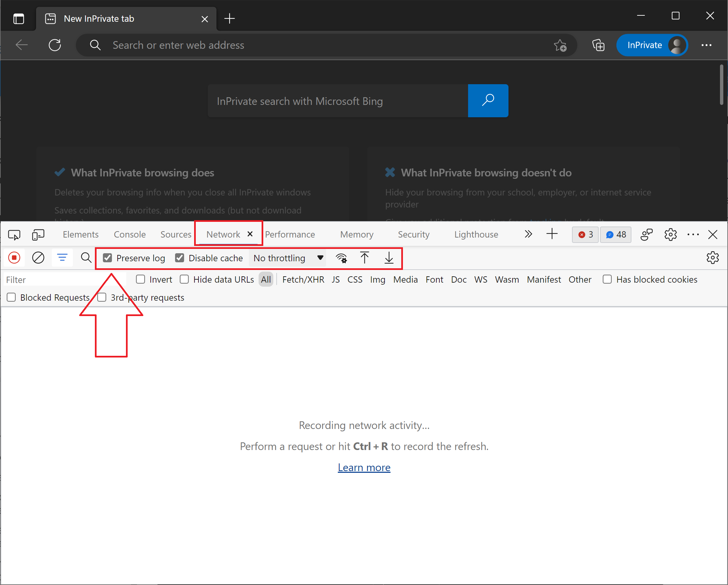The height and width of the screenshot is (585, 728).
Task: Check the Invert filter checkbox
Action: (x=141, y=279)
